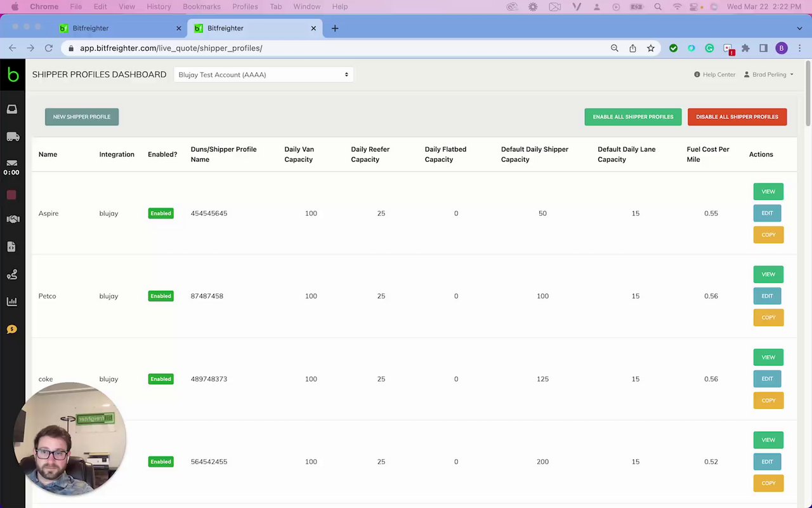Copy the Aspire shipper profile
Image resolution: width=812 pixels, height=508 pixels.
768,235
